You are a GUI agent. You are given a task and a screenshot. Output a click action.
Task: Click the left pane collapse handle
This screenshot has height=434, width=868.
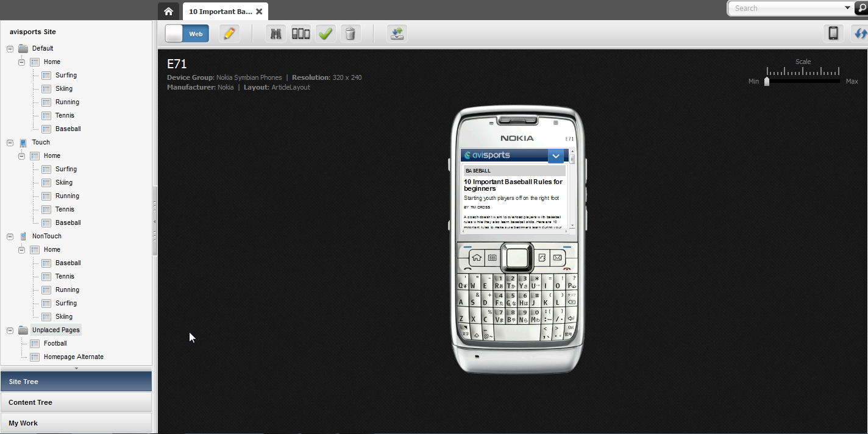click(x=155, y=221)
